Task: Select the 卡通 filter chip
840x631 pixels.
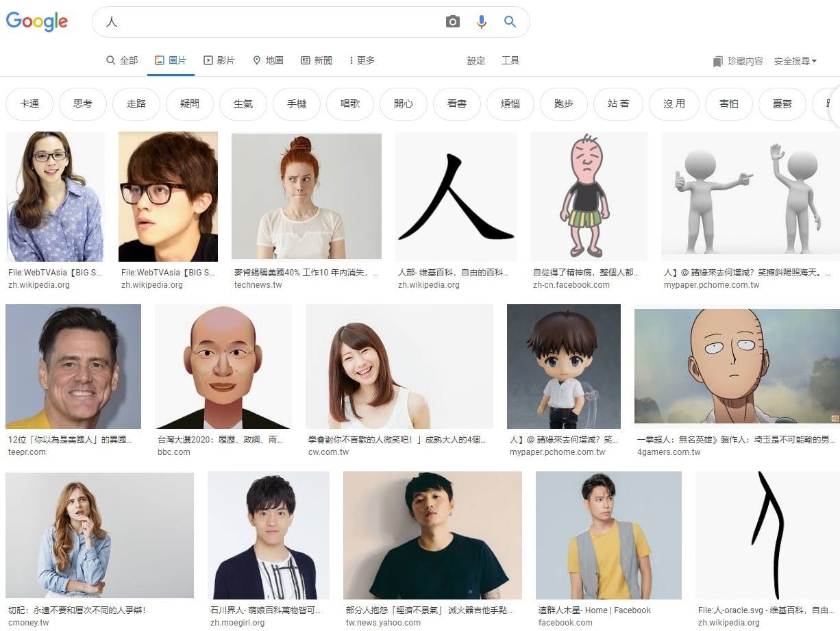Action: point(29,104)
